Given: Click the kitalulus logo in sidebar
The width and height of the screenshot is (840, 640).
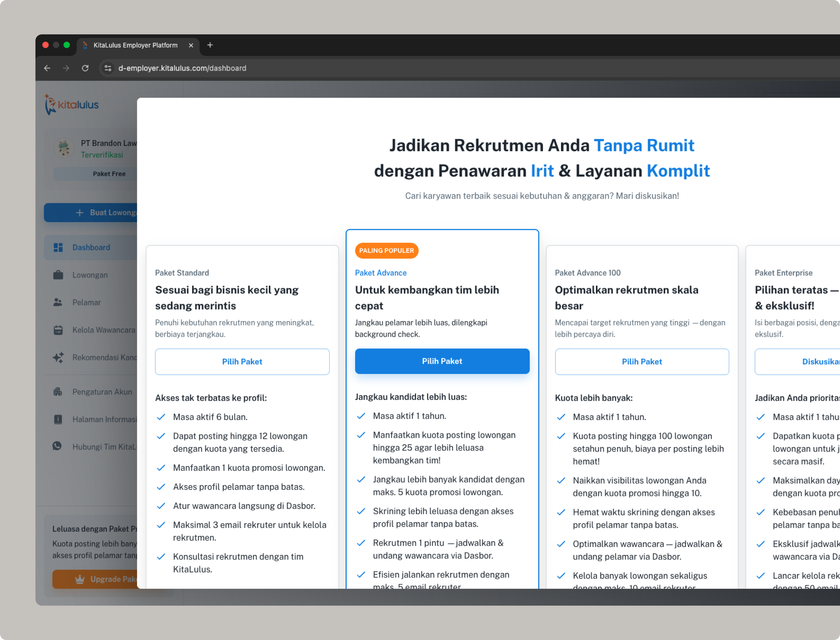Looking at the screenshot, I should (72, 105).
